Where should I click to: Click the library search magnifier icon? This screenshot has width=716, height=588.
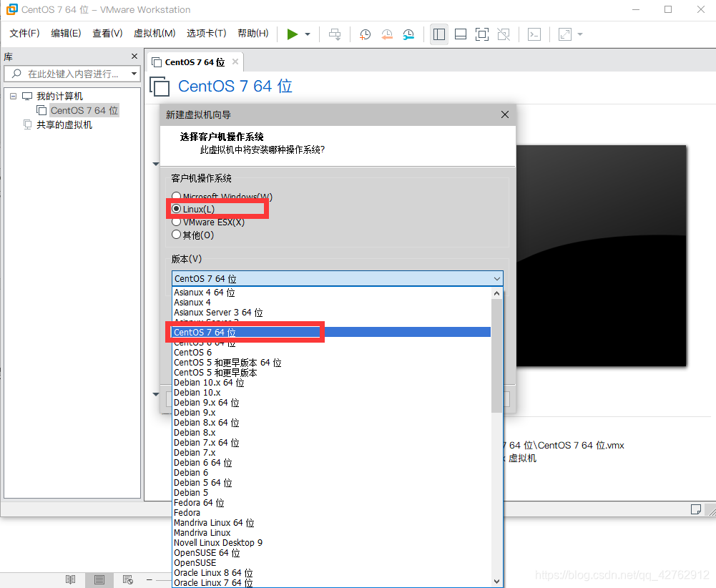[16, 74]
